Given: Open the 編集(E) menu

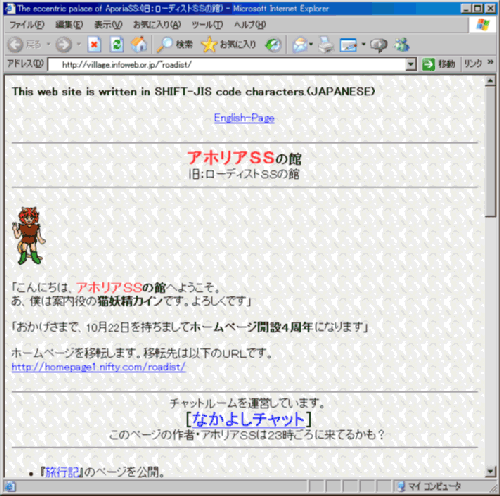Looking at the screenshot, I should pos(69,24).
